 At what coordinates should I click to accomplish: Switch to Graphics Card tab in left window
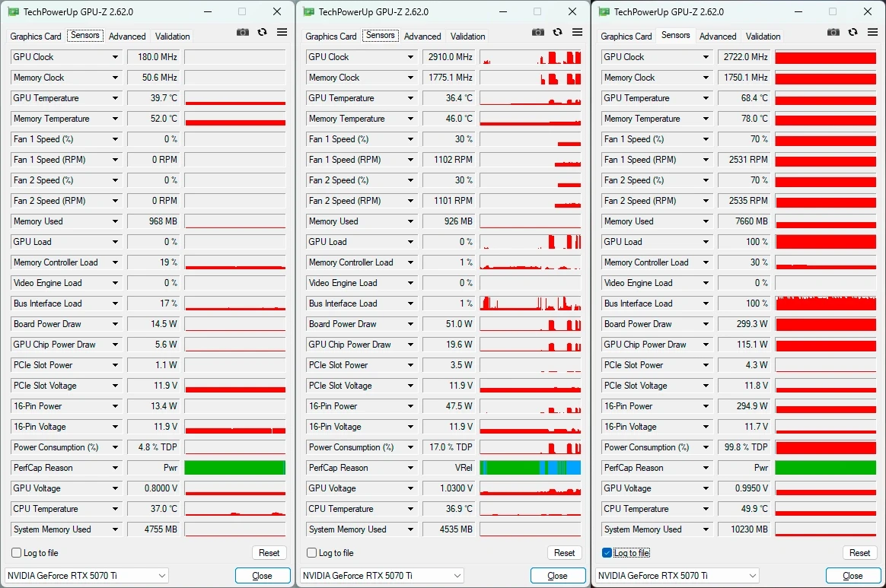(x=36, y=37)
